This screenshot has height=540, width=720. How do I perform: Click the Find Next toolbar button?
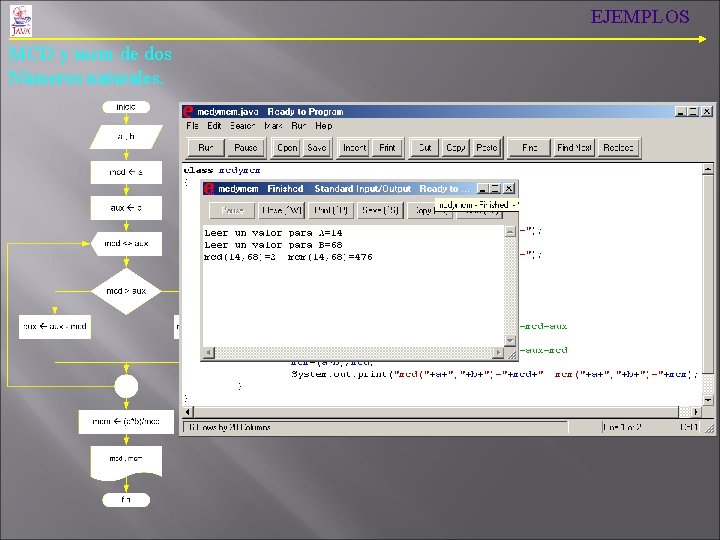tap(574, 148)
